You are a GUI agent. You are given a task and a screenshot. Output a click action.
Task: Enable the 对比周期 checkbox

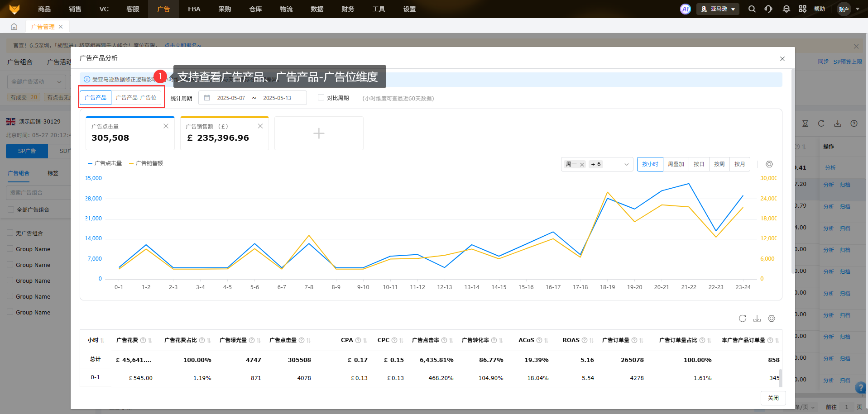tap(321, 98)
